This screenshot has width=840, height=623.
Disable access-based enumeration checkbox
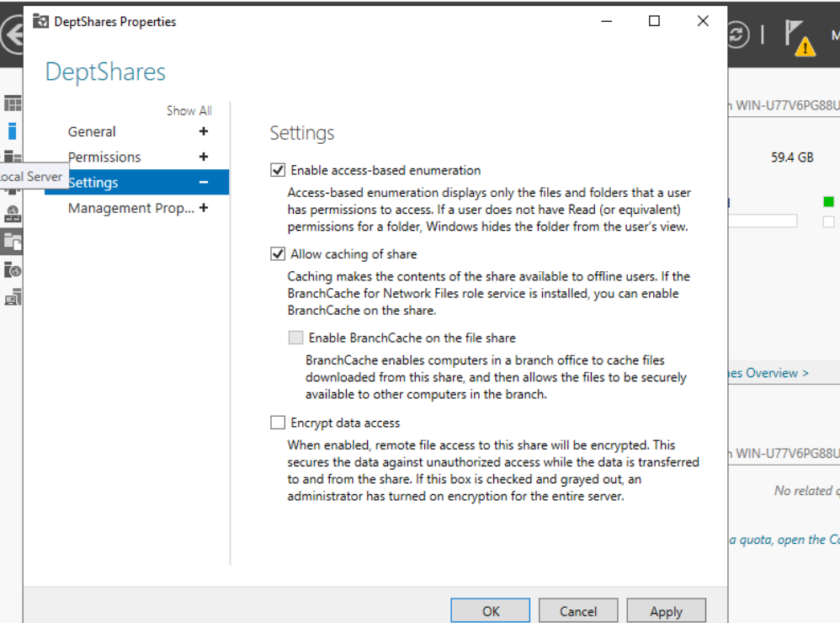click(278, 170)
